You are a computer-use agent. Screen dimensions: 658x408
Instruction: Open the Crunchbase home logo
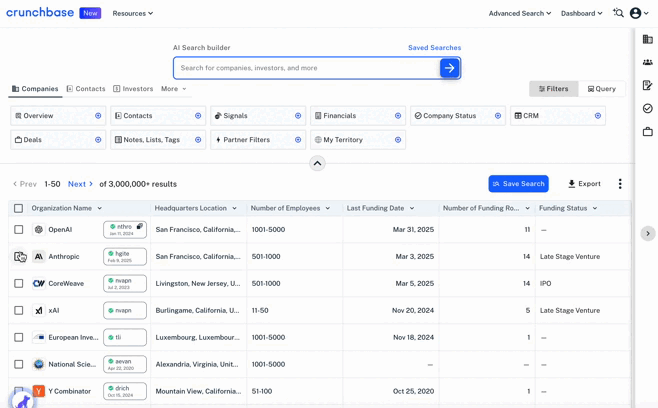click(x=40, y=13)
